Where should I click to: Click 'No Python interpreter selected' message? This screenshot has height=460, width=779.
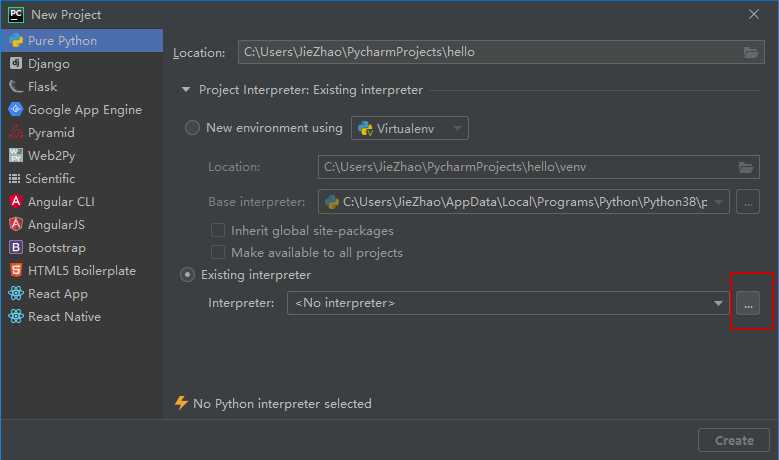[282, 403]
